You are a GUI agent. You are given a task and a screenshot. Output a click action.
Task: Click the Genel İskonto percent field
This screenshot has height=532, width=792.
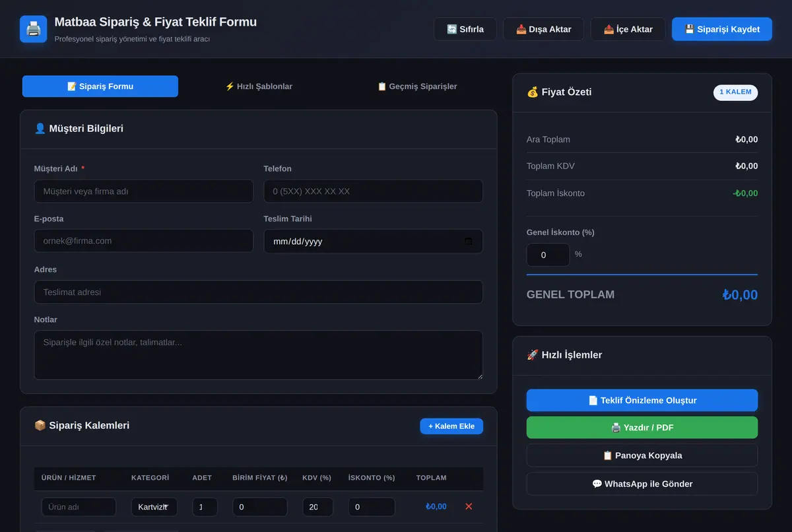point(548,255)
